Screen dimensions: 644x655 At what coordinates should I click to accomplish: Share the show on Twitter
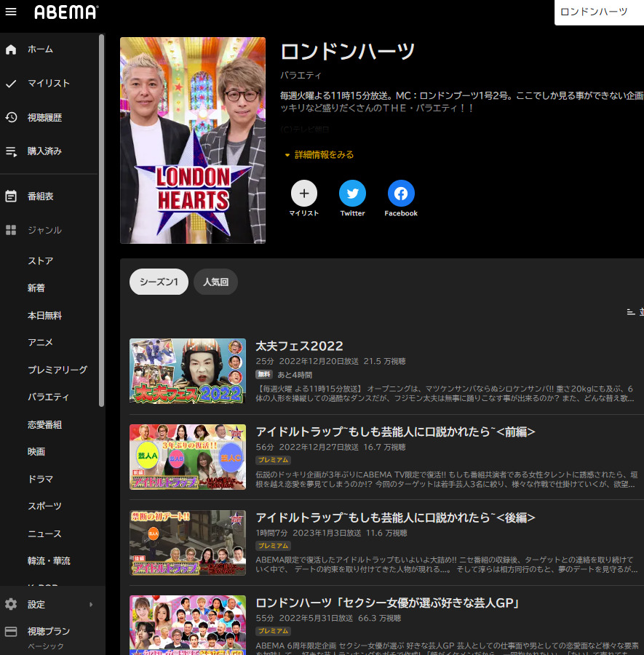(x=352, y=194)
